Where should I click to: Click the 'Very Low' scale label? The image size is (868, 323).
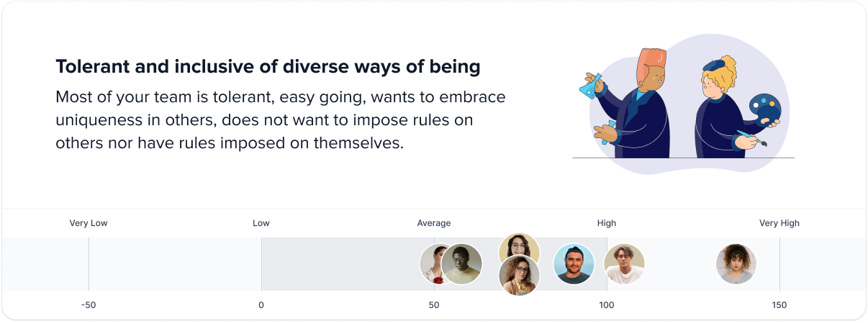pyautogui.click(x=89, y=223)
